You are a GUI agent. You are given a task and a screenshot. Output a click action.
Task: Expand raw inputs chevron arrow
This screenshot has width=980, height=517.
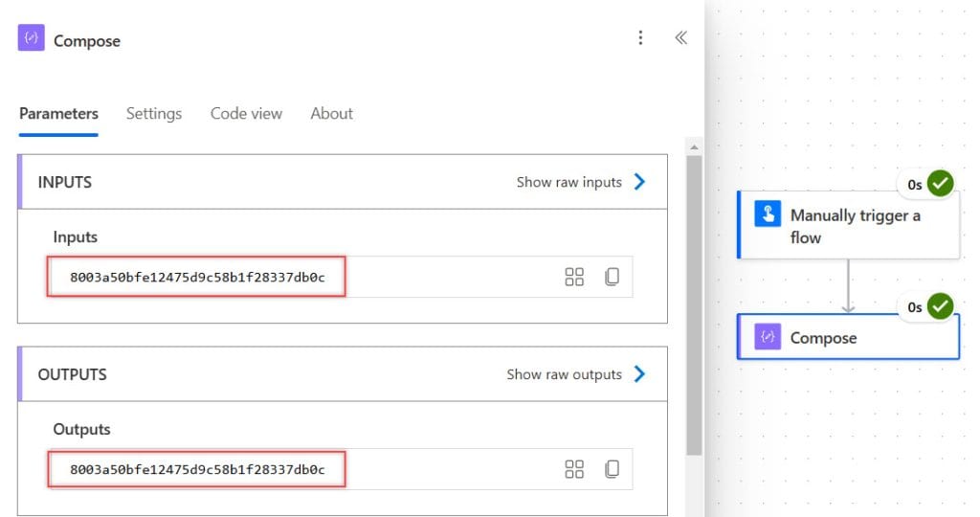(639, 182)
